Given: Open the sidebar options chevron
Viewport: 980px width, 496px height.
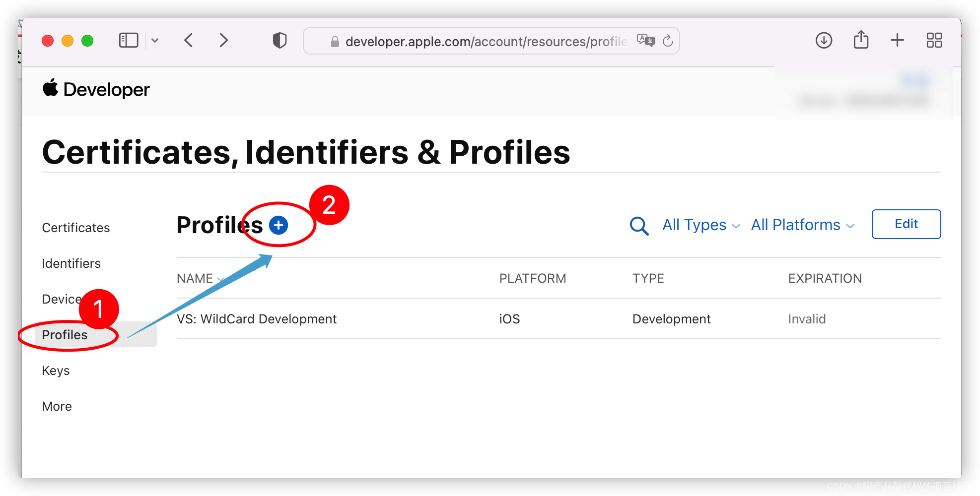Looking at the screenshot, I should (155, 41).
